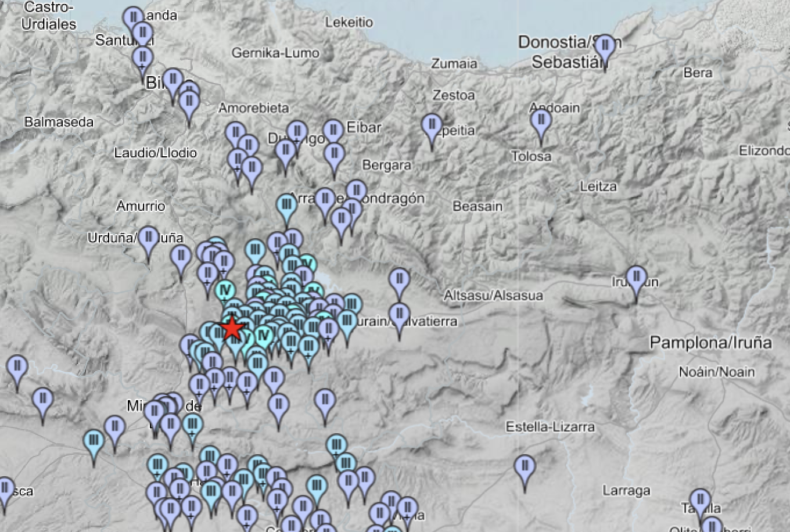Click the Estella-Lizarra town label
The width and height of the screenshot is (790, 532).
click(550, 427)
